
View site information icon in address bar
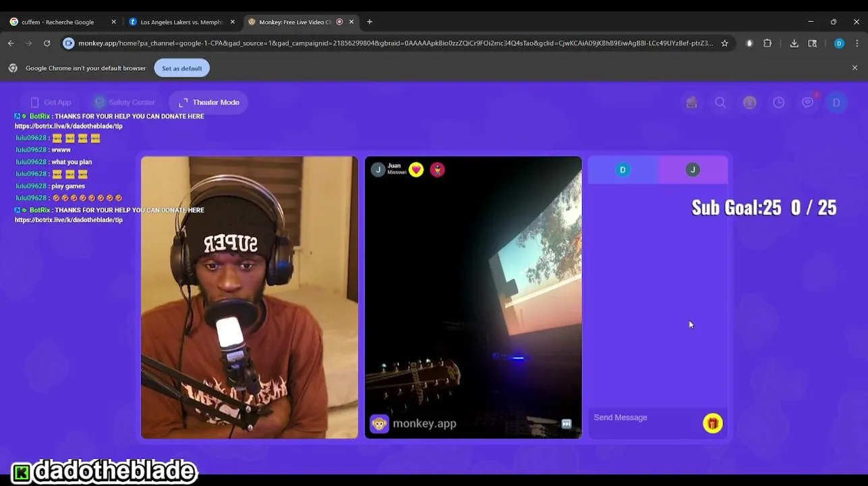click(68, 43)
